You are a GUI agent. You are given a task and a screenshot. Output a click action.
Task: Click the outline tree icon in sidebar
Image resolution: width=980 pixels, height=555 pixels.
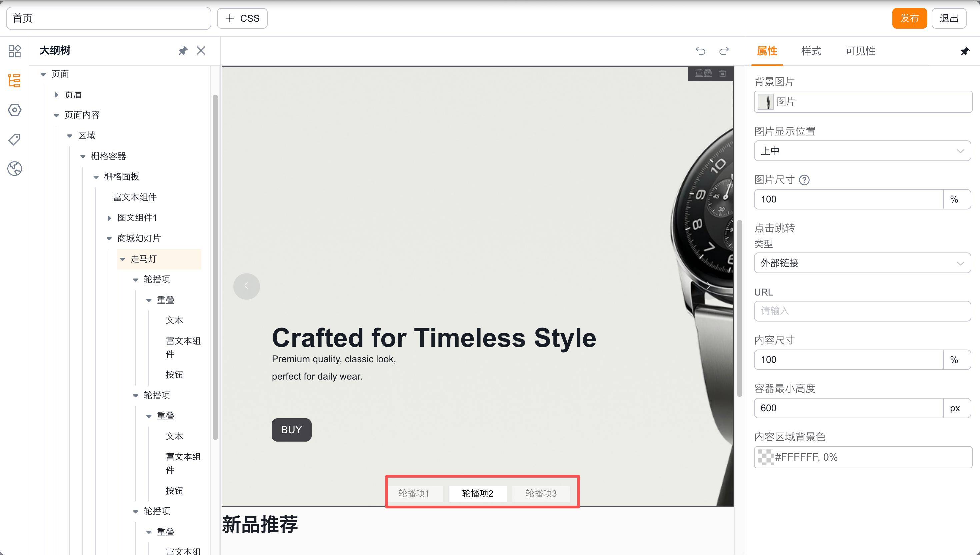click(x=14, y=80)
